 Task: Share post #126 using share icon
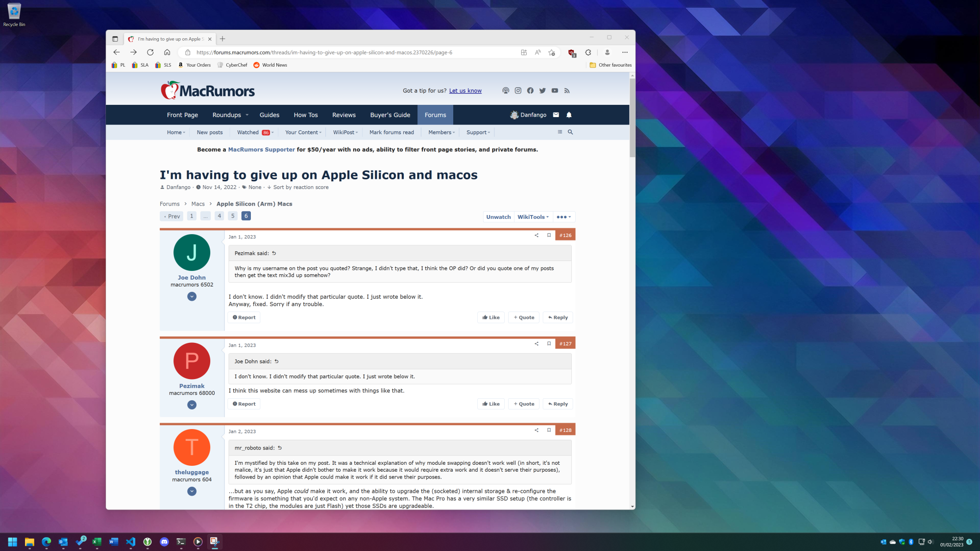click(537, 236)
